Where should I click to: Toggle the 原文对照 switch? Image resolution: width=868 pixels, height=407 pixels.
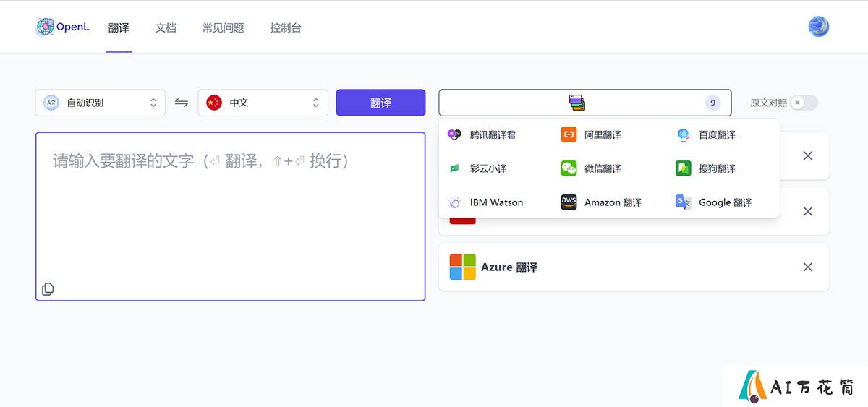(804, 103)
